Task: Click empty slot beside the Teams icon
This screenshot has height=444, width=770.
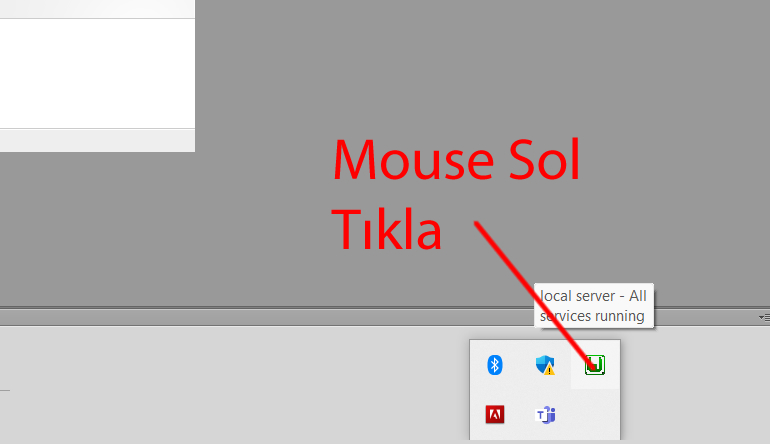Action: click(x=595, y=414)
